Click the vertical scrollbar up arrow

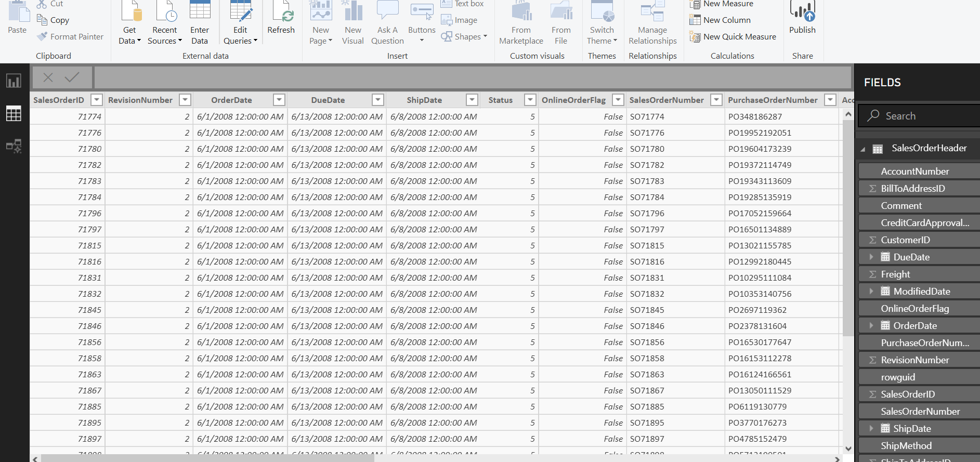(x=848, y=114)
